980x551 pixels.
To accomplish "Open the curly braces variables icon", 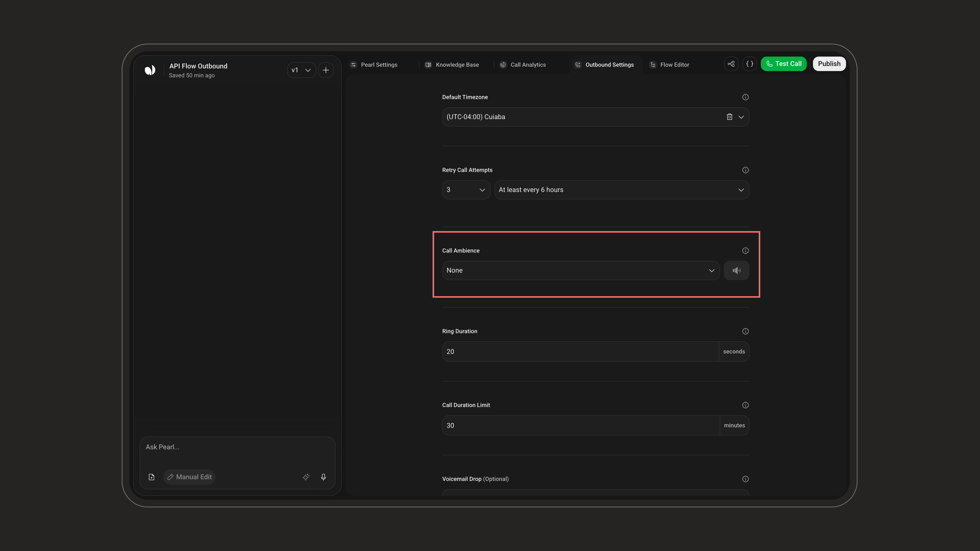I will (750, 64).
